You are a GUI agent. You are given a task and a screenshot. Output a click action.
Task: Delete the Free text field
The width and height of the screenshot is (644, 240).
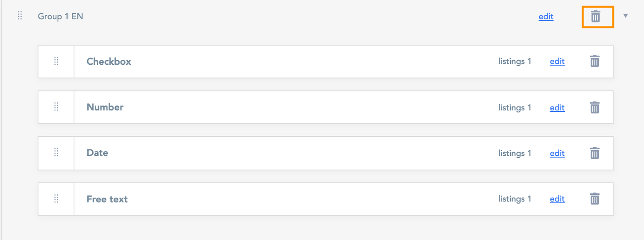pyautogui.click(x=594, y=199)
